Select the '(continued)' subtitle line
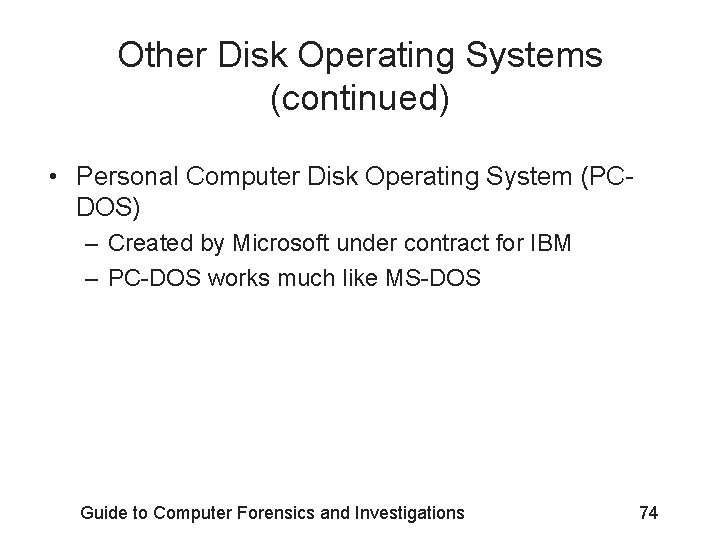 360,98
